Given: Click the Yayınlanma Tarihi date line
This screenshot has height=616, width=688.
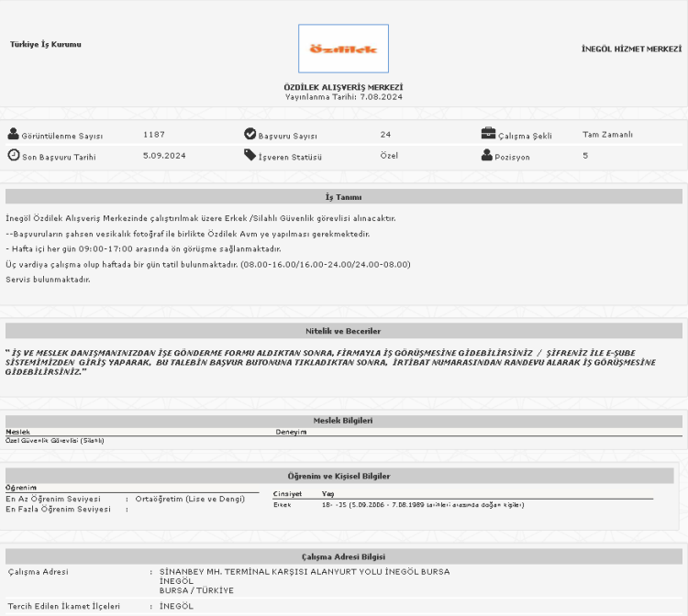Looking at the screenshot, I should click(344, 96).
